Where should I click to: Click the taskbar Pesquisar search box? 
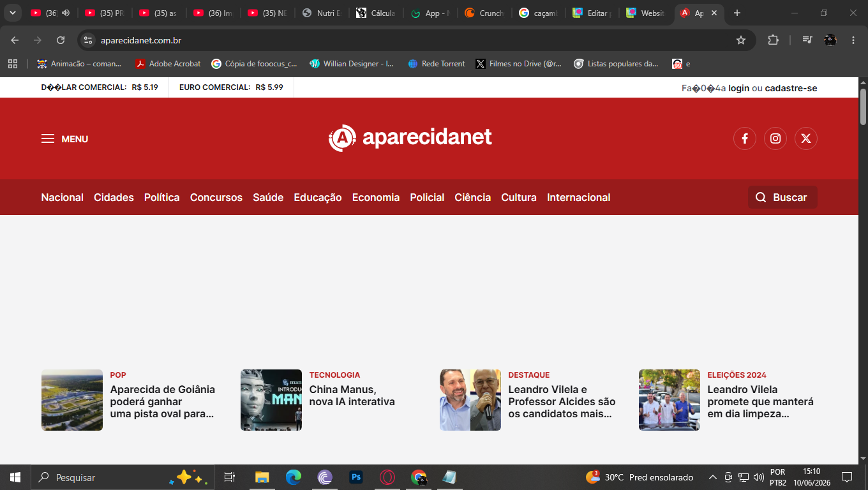tap(123, 477)
